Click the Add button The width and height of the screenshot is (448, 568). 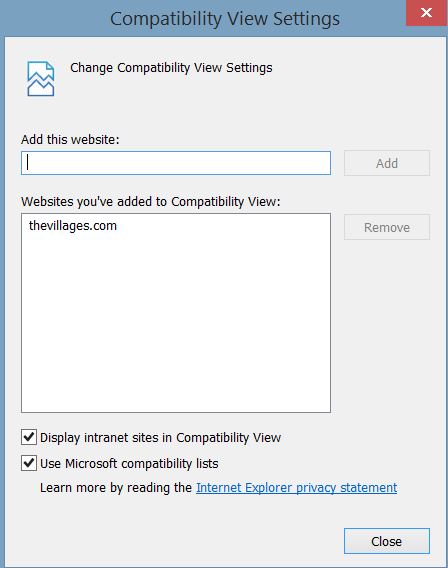click(387, 163)
